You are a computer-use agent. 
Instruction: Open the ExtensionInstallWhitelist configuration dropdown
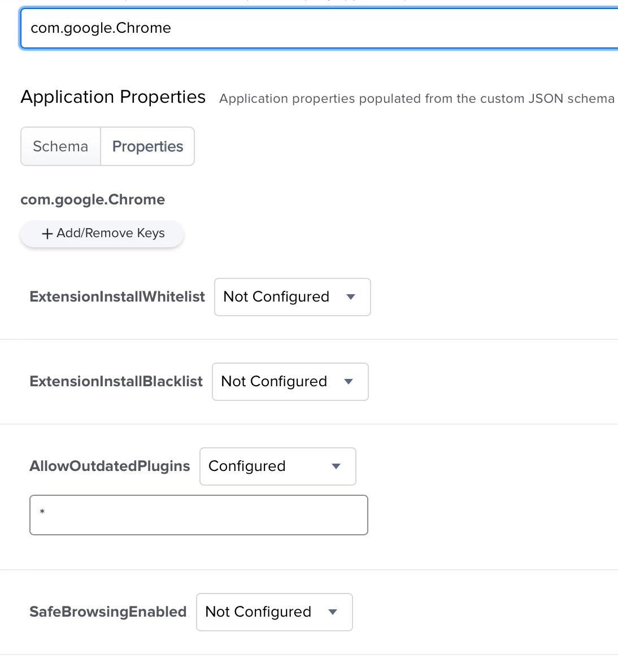click(292, 297)
